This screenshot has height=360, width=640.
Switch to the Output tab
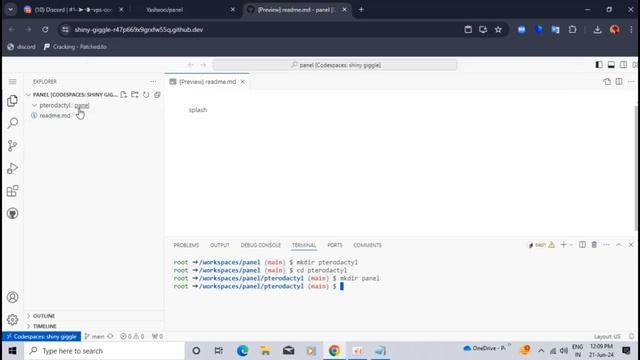click(x=220, y=245)
